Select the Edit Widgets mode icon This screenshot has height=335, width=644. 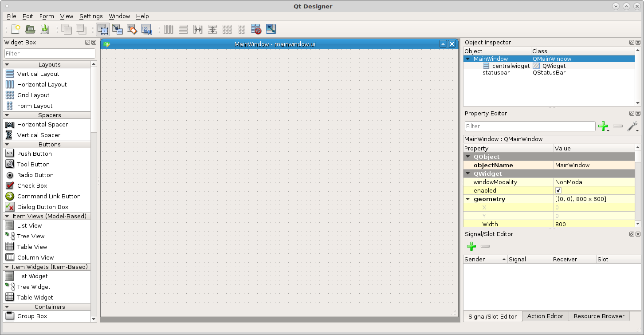click(103, 29)
